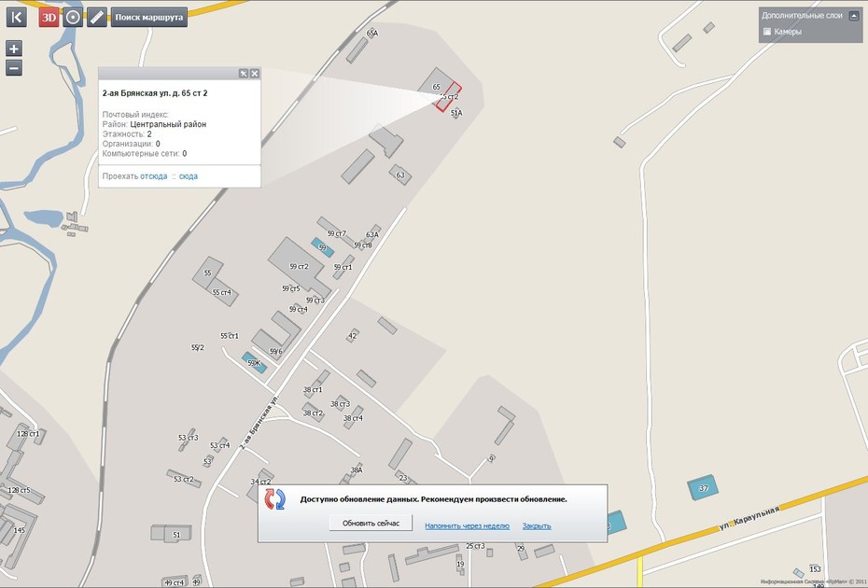The height and width of the screenshot is (588, 868).
Task: Click the building label 145
Action: (x=20, y=530)
